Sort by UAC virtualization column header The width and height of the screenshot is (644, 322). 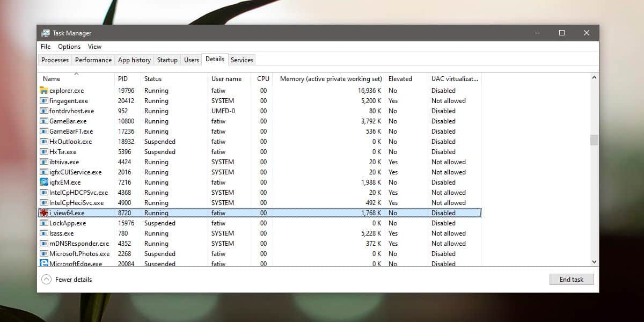pyautogui.click(x=455, y=79)
